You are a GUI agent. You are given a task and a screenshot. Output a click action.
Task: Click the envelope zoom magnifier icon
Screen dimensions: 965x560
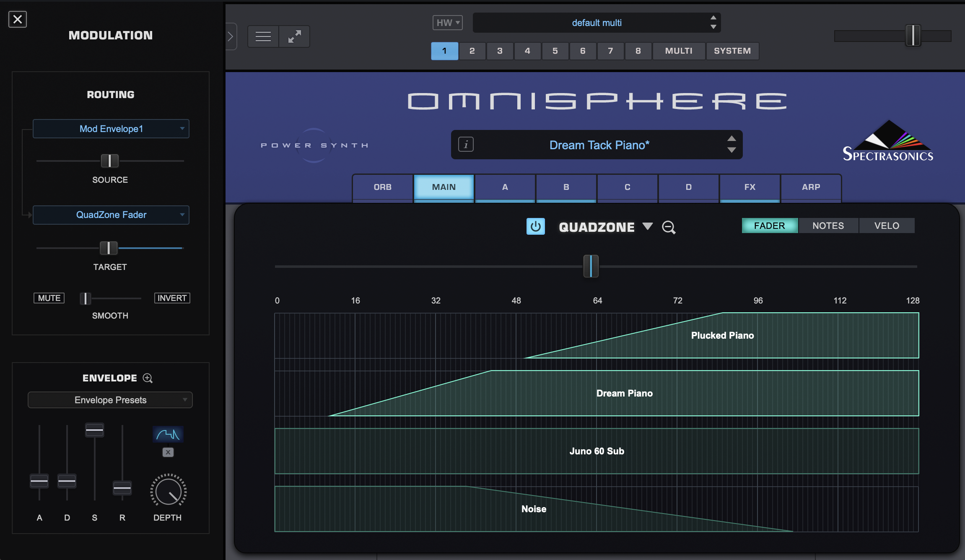tap(148, 378)
